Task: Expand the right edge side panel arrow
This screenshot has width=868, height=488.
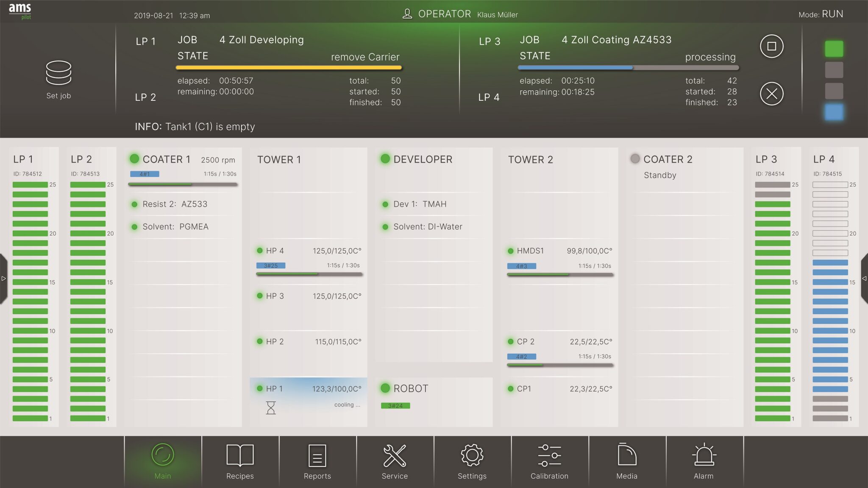Action: [865, 278]
